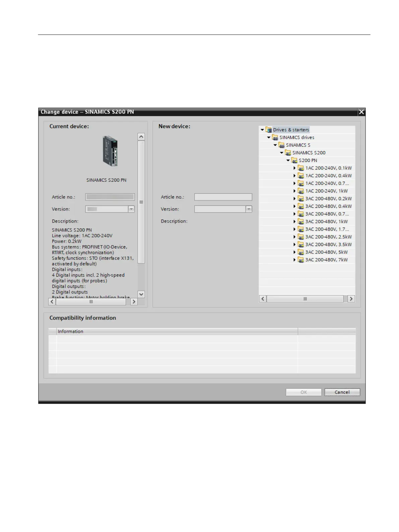Image resolution: width=399 pixels, height=532 pixels.
Task: Click the SINAMICS S200 folder icon
Action: coord(288,153)
